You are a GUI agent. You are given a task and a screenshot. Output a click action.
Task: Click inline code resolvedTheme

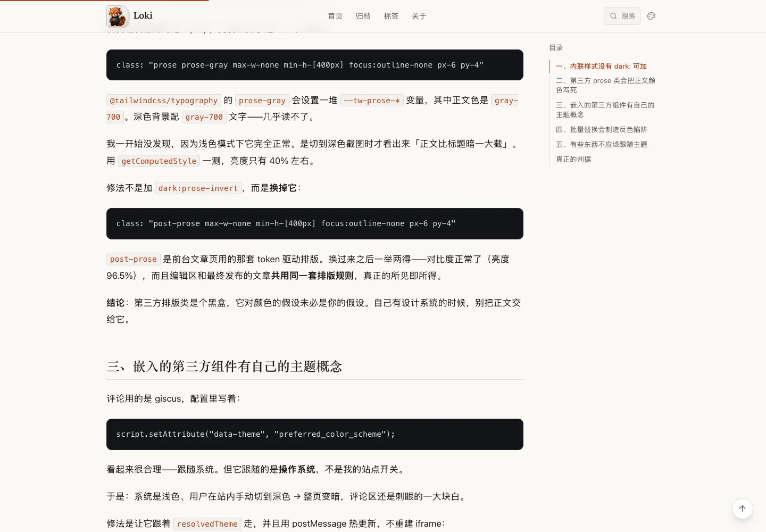point(207,524)
